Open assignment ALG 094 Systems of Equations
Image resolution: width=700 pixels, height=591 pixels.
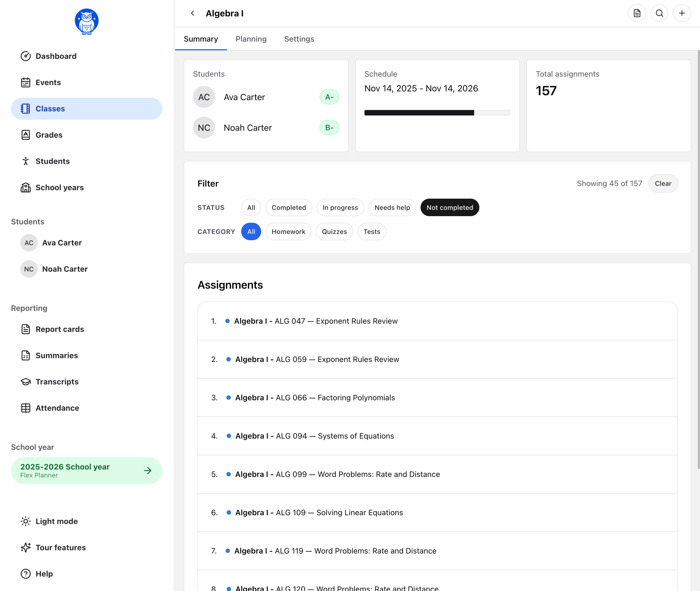[x=437, y=436]
